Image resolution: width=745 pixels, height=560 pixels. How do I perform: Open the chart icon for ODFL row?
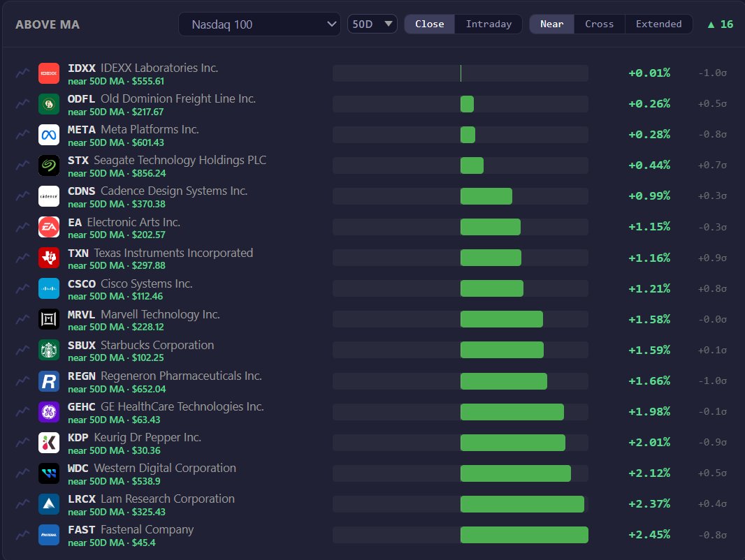click(22, 105)
